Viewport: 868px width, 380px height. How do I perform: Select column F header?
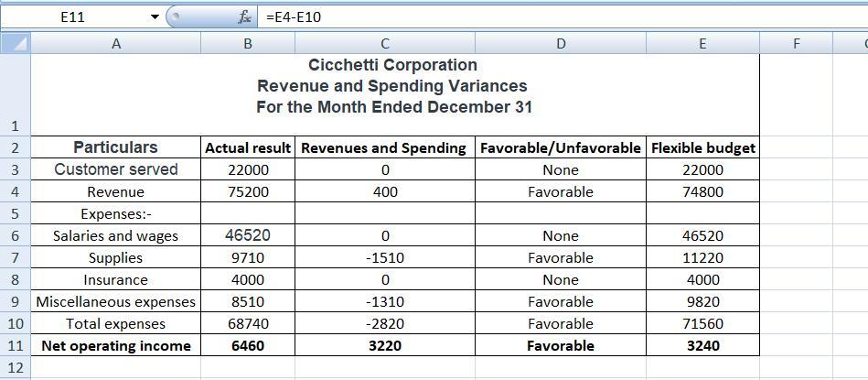[796, 43]
